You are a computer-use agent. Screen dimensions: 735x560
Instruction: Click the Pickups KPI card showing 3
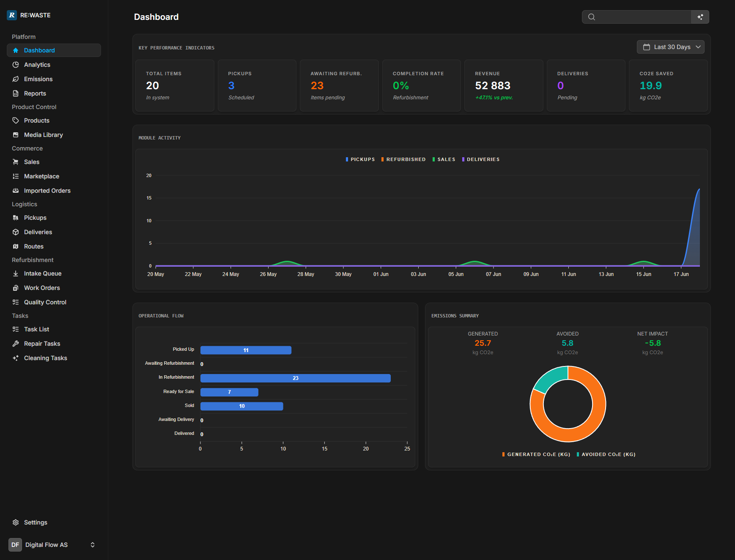click(x=257, y=85)
